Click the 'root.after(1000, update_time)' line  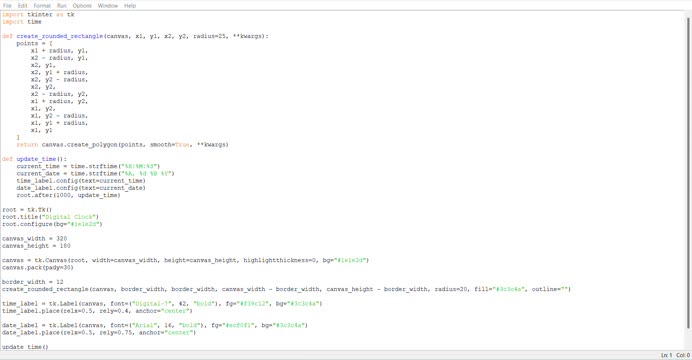pyautogui.click(x=68, y=195)
